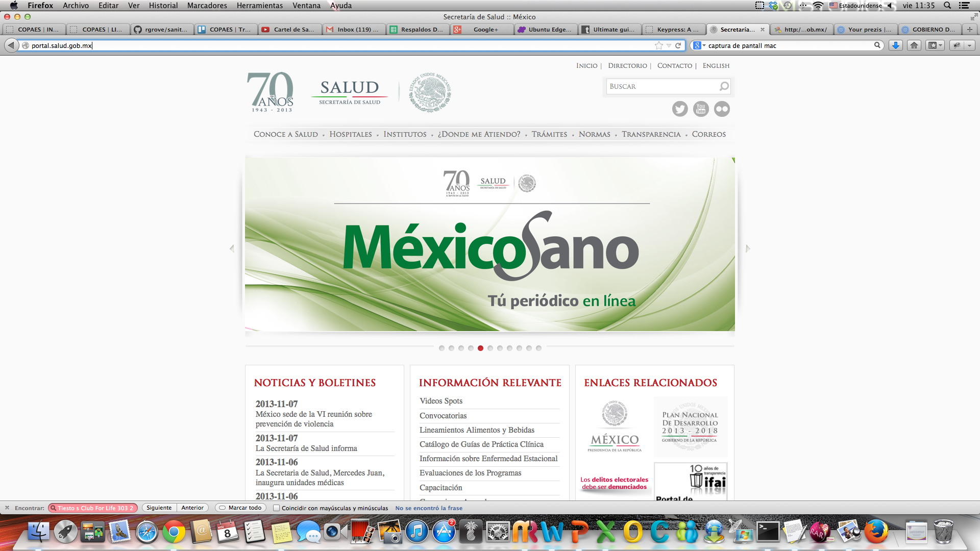Show next slide with right carousel arrow
The width and height of the screenshot is (980, 551).
coord(748,248)
